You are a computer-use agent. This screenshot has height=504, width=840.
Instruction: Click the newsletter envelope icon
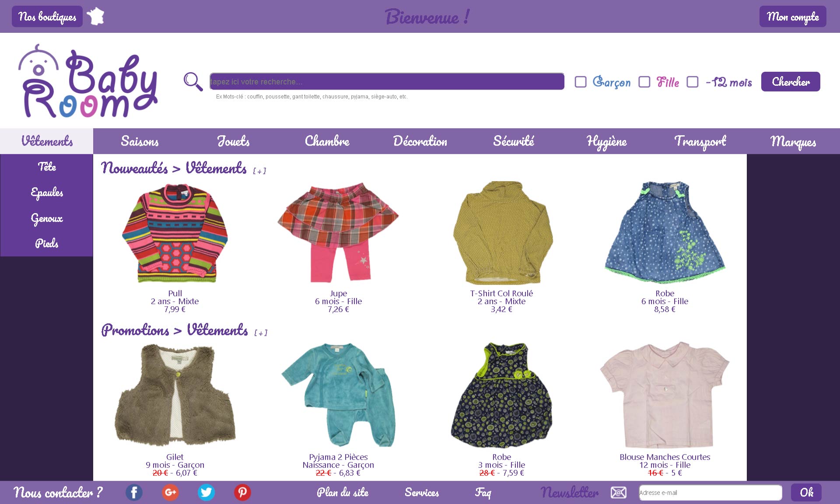pos(619,493)
